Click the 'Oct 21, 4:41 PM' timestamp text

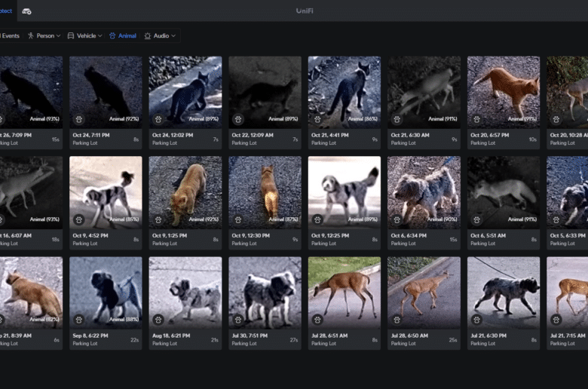(330, 135)
